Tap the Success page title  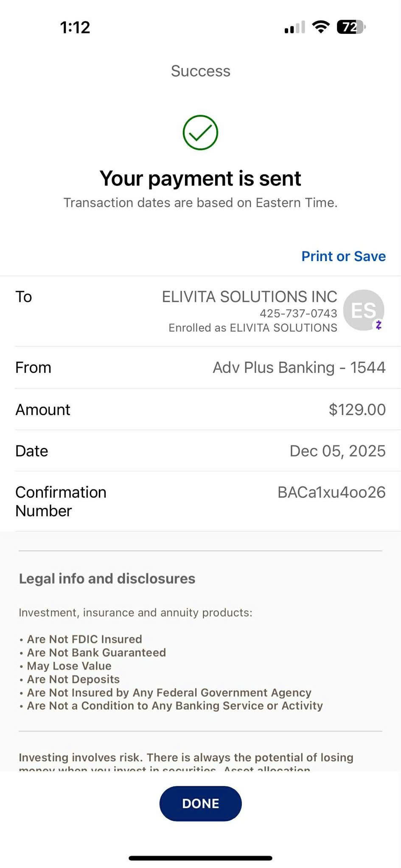pos(200,71)
